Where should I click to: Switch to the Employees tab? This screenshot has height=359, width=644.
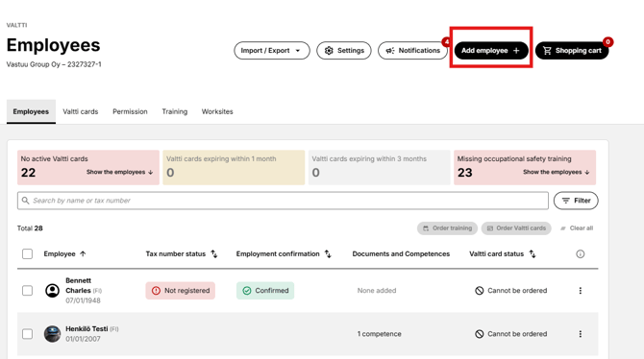tap(31, 111)
